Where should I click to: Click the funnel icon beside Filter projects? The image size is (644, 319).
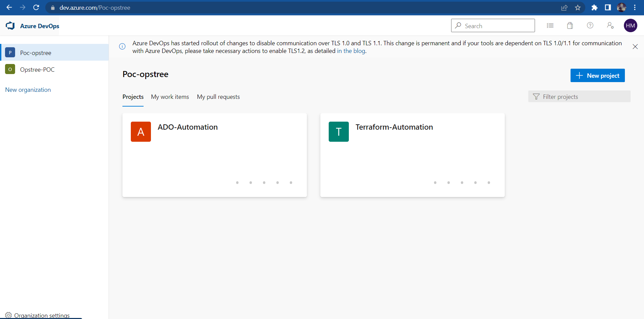click(x=536, y=97)
